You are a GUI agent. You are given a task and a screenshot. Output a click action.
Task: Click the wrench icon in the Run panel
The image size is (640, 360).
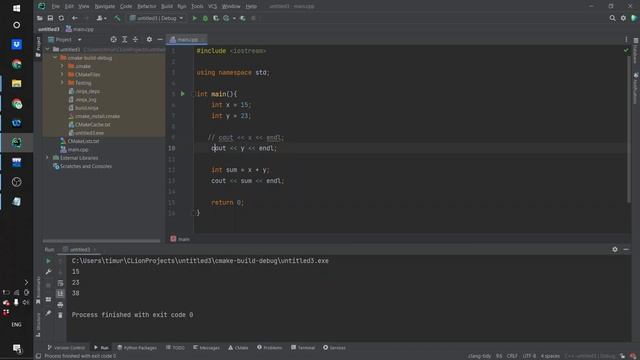pyautogui.click(x=48, y=272)
